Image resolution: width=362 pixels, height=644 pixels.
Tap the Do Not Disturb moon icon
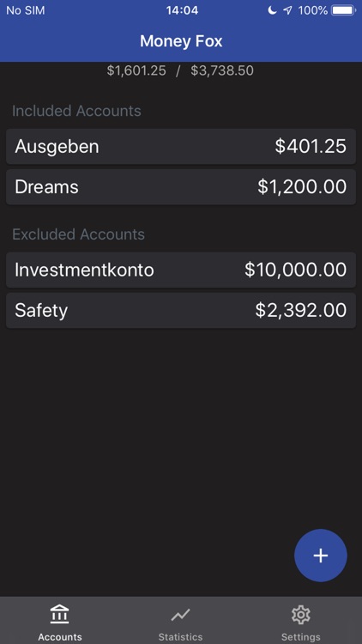click(x=273, y=10)
